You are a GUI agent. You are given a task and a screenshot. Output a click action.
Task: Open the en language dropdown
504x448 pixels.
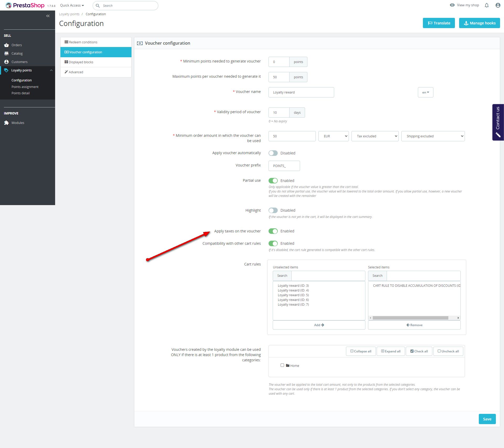click(425, 92)
